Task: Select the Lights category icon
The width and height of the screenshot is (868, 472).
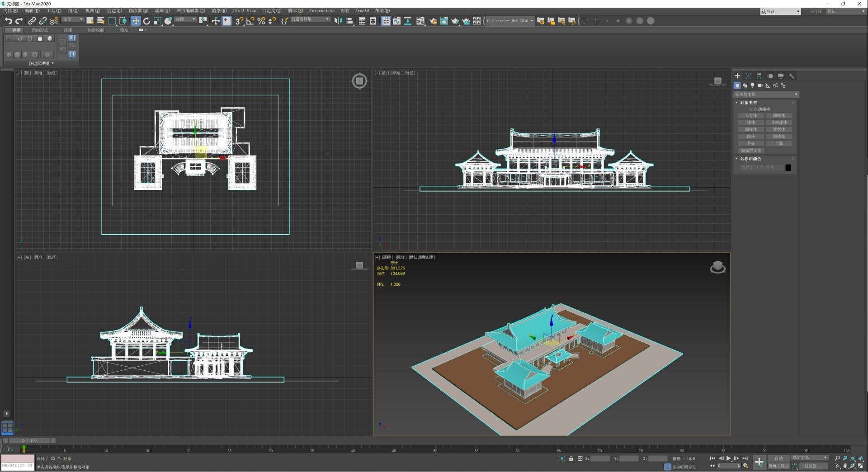Action: 753,85
